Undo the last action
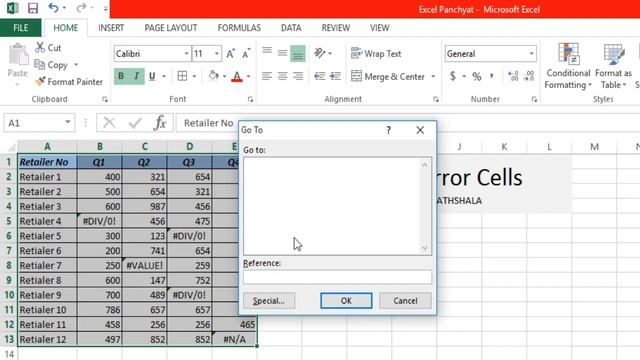 53,8
